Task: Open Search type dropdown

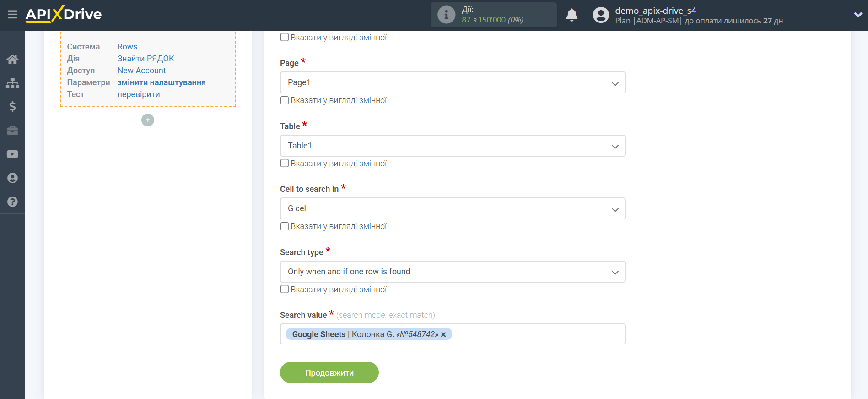Action: click(x=452, y=272)
